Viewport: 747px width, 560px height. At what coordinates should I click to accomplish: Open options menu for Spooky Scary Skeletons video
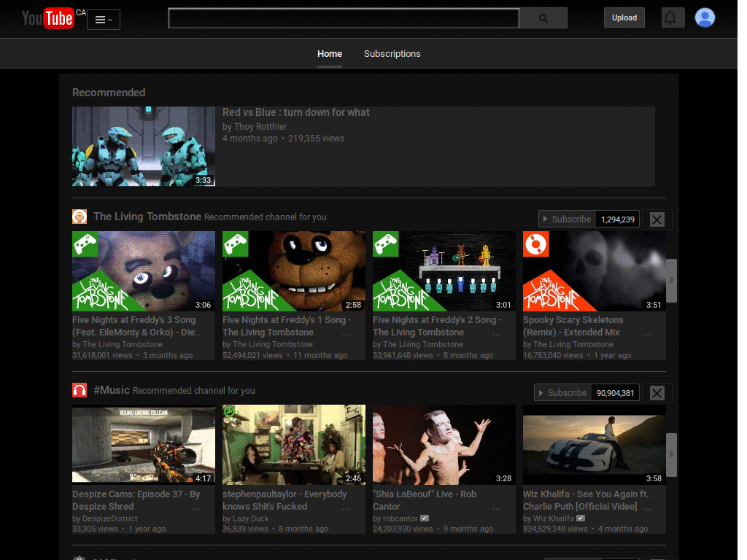click(x=646, y=334)
